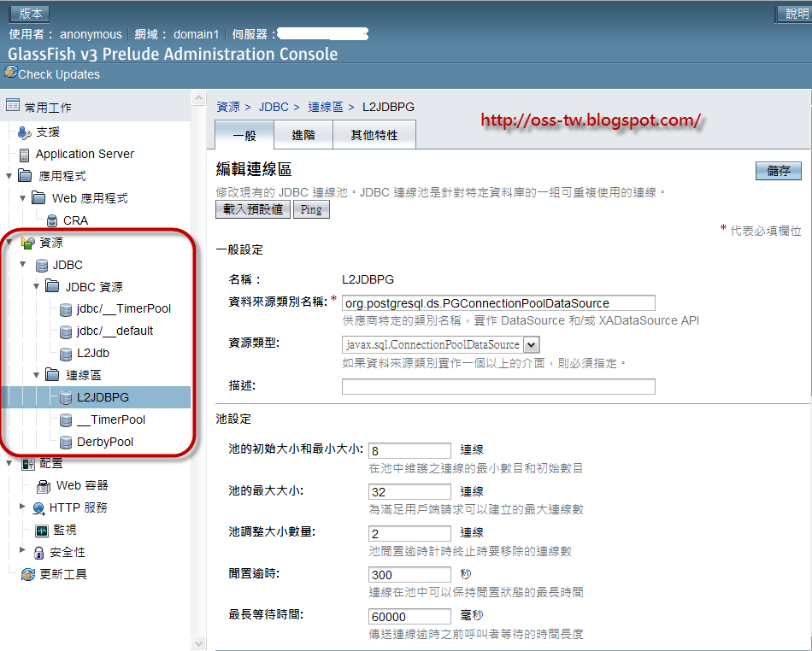Click the 安全性 lock icon
Screen dimensions: 812x651
click(x=38, y=553)
